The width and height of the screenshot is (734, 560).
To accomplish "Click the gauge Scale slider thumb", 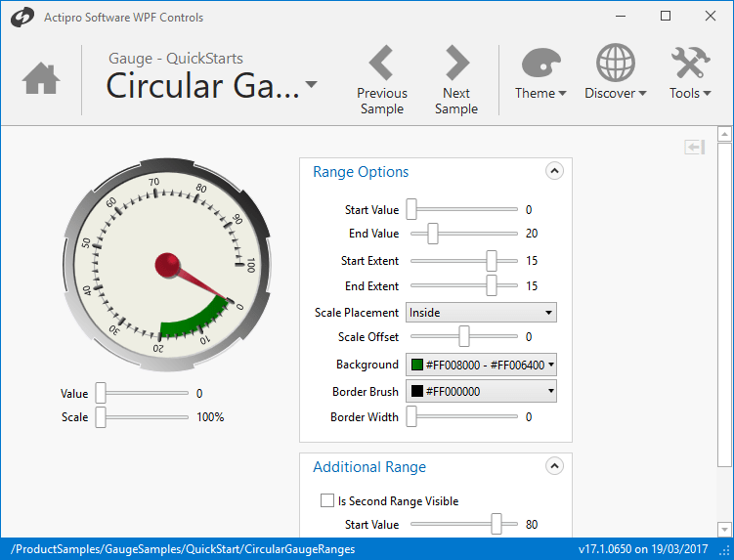I will point(100,416).
